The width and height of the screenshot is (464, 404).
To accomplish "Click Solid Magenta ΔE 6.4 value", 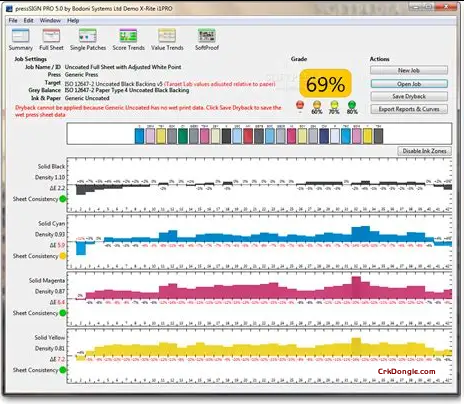I will coord(57,302).
